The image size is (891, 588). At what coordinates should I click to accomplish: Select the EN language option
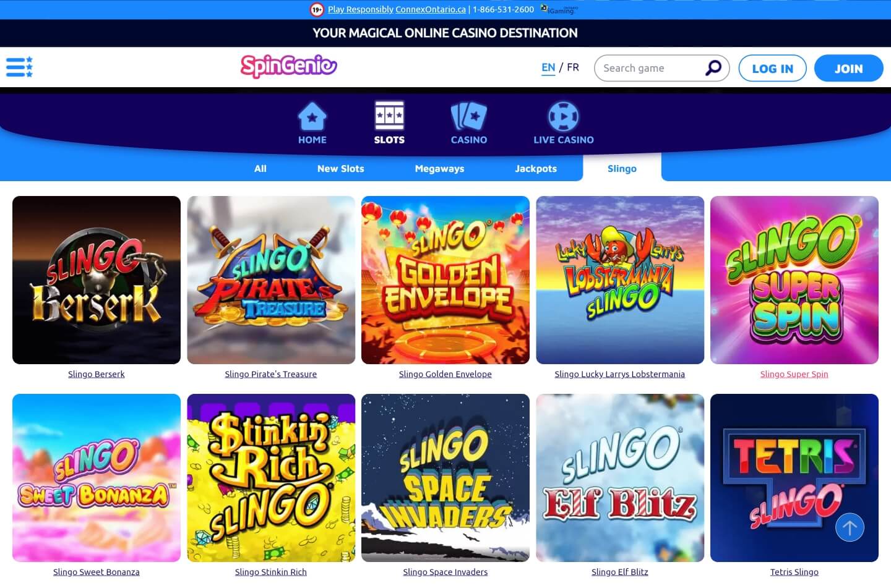click(548, 67)
